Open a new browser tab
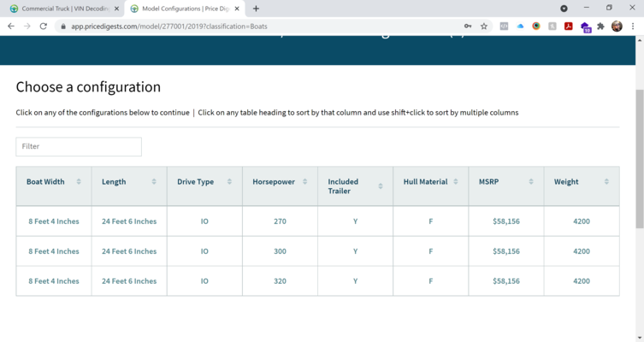The image size is (644, 342). click(256, 9)
